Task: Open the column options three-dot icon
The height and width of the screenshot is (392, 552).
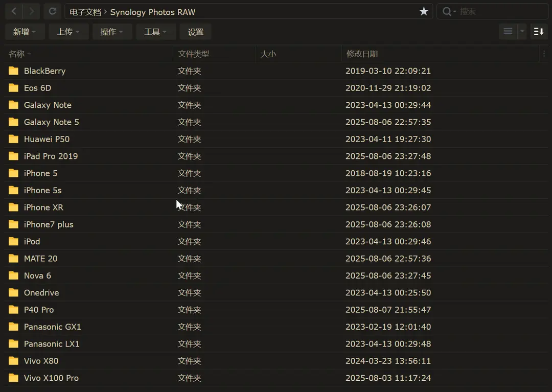Action: 544,54
